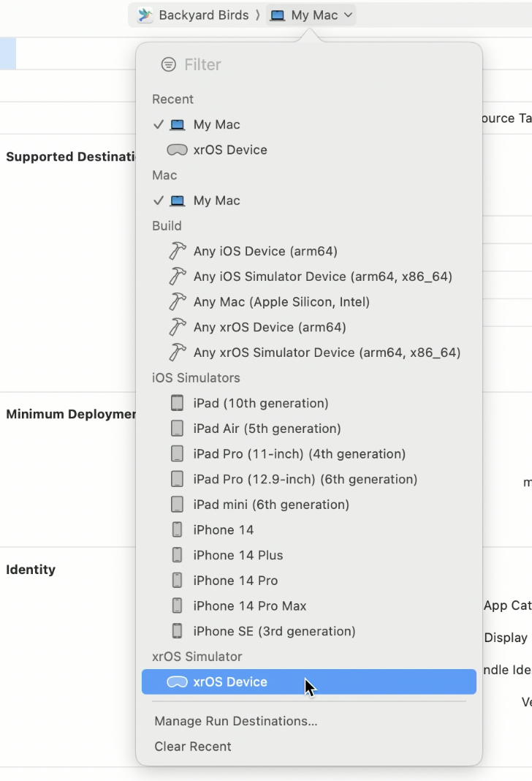Click hammer icon for Any Mac
The image size is (532, 781).
(177, 302)
